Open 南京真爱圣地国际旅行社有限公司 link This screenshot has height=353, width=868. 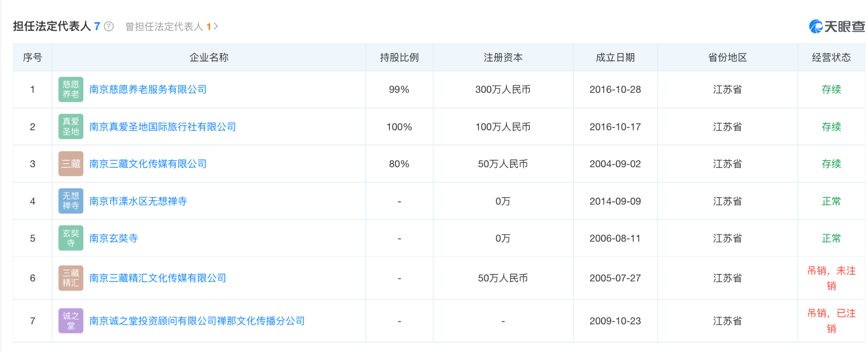pyautogui.click(x=163, y=127)
